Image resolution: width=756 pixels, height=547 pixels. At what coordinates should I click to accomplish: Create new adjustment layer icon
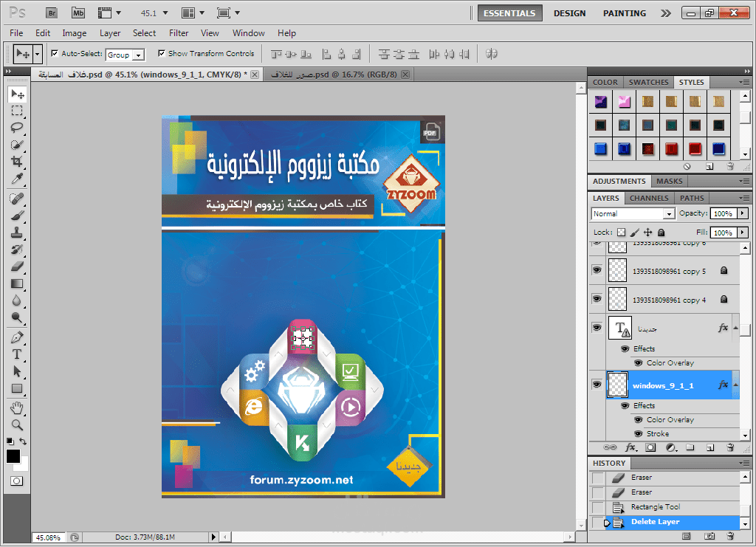670,448
